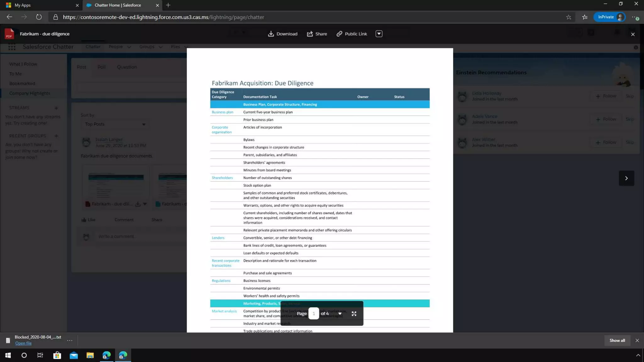Select the Chatter Home Salesforce tab
The height and width of the screenshot is (362, 644).
point(118,5)
